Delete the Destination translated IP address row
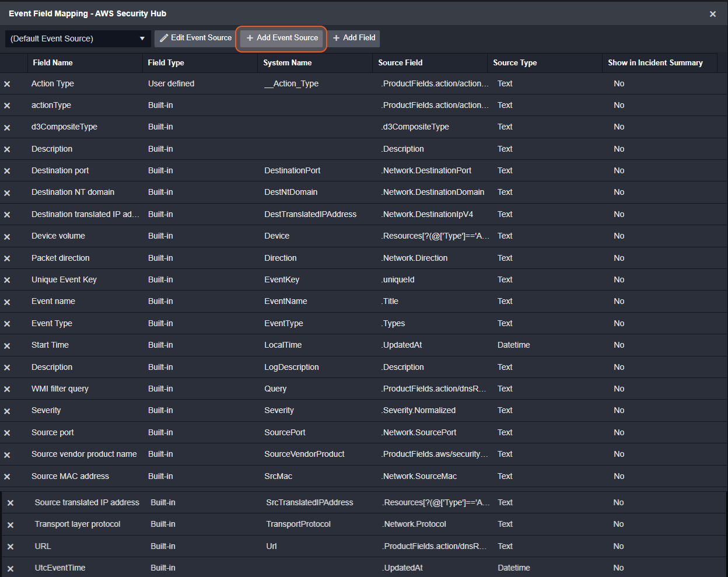728x577 pixels. (7, 215)
